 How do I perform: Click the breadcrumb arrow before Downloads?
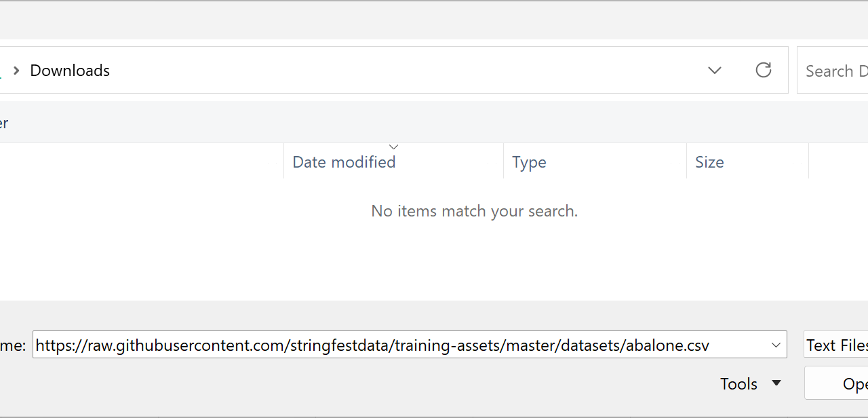16,71
